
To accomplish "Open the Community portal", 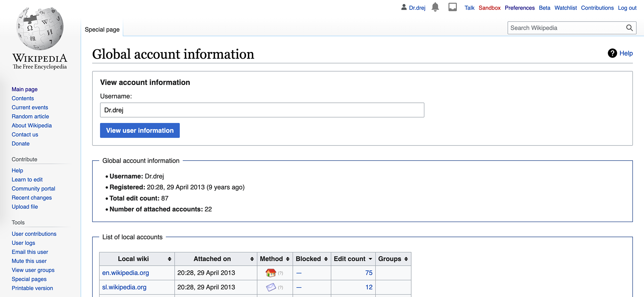I will click(x=33, y=189).
